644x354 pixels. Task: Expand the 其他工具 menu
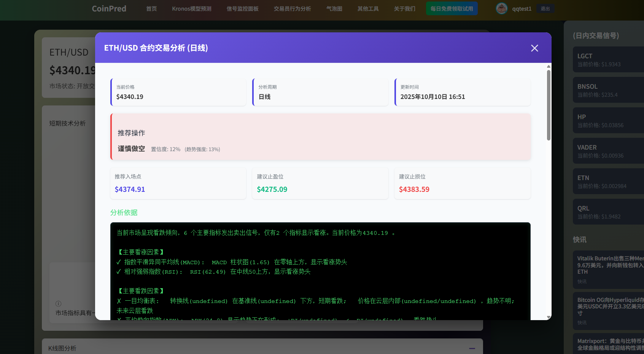point(368,9)
